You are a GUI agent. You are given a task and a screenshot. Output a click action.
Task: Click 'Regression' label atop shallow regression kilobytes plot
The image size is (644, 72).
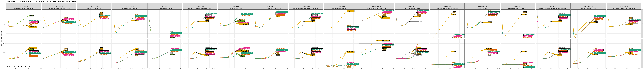click(351, 11)
